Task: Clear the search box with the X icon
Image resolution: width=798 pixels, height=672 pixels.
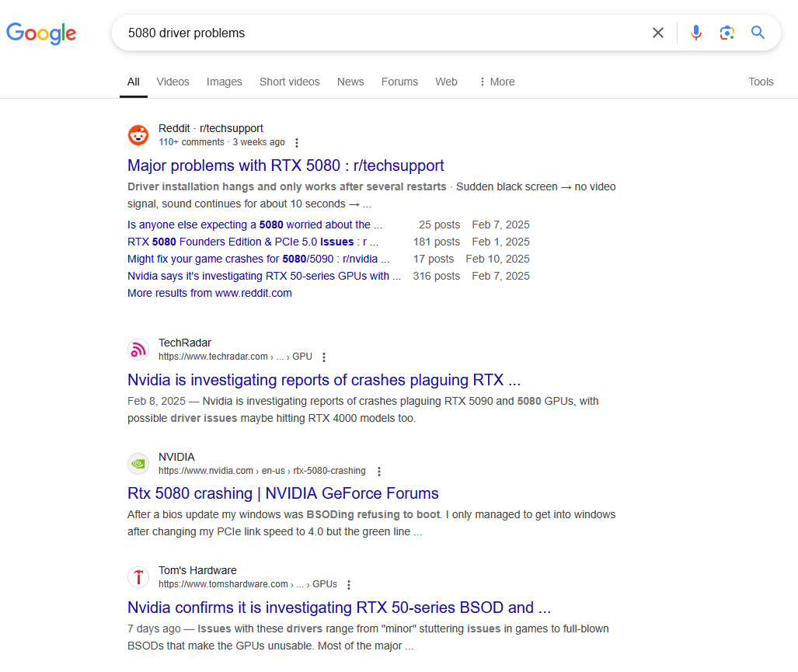Action: click(657, 33)
